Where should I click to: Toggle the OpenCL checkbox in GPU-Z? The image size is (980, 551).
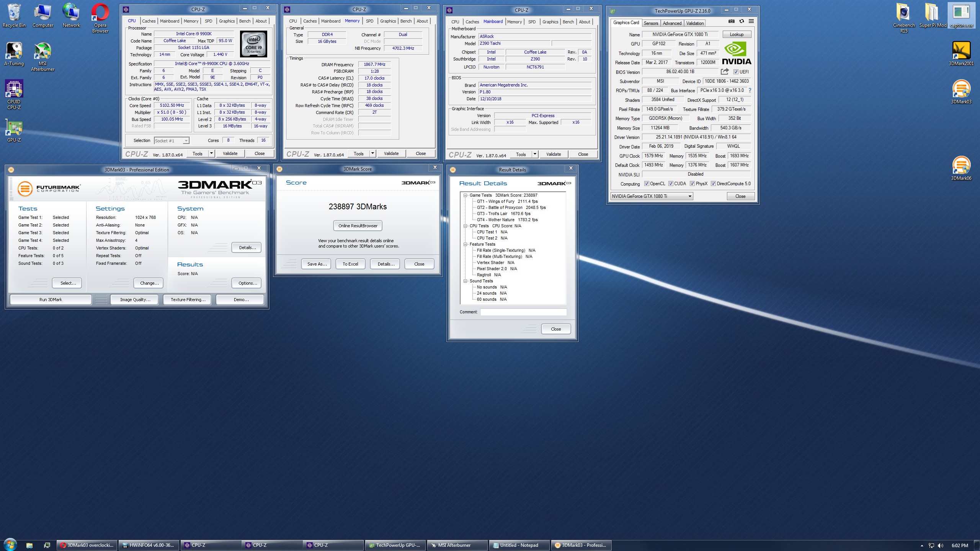[647, 184]
